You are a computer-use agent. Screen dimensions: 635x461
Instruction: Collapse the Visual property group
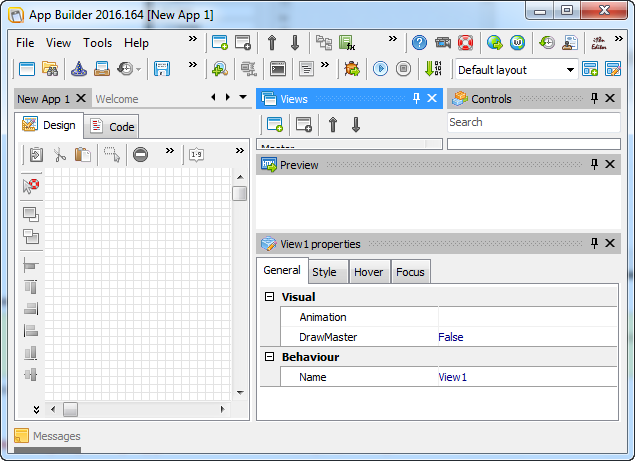coord(269,297)
